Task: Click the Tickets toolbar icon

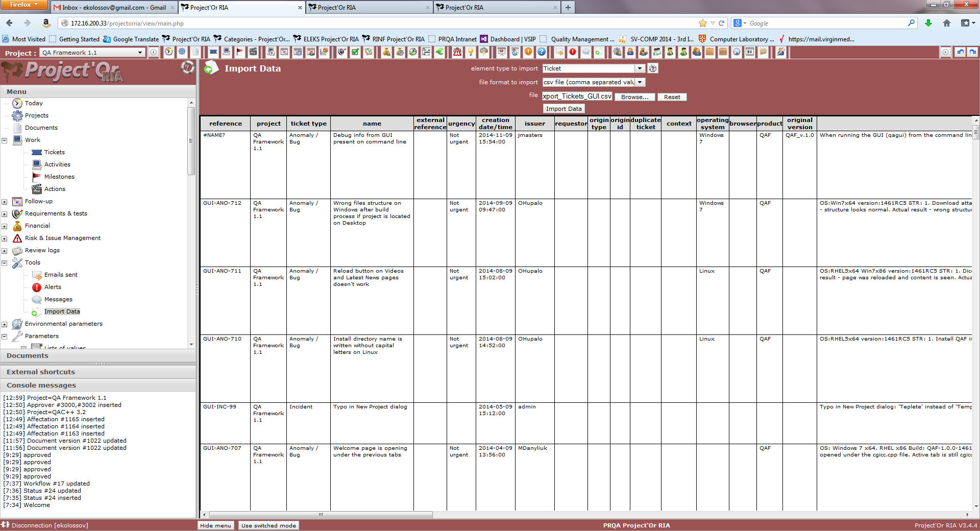Action: coord(213,52)
